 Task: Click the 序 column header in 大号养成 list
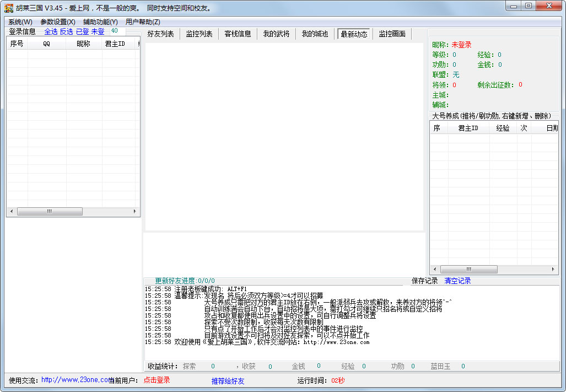coord(439,128)
